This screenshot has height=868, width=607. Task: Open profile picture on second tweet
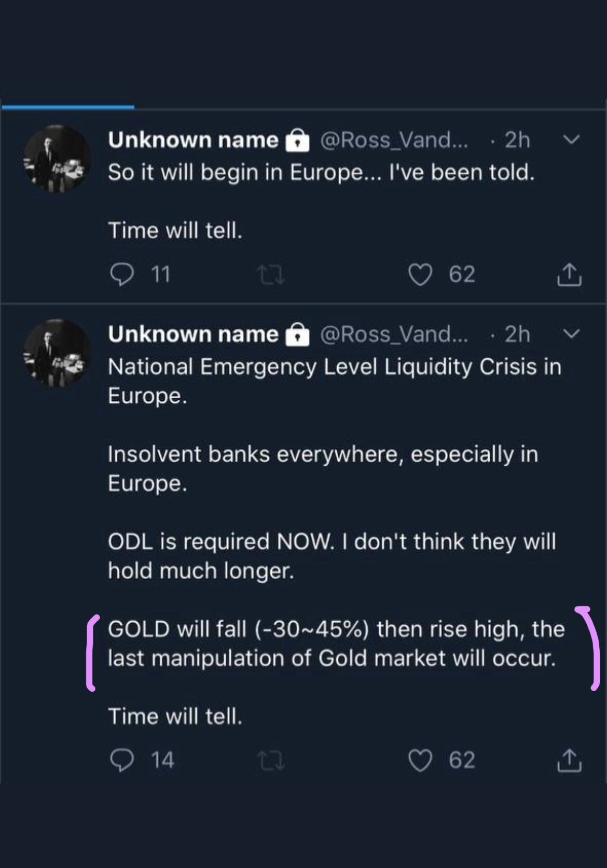tap(57, 353)
